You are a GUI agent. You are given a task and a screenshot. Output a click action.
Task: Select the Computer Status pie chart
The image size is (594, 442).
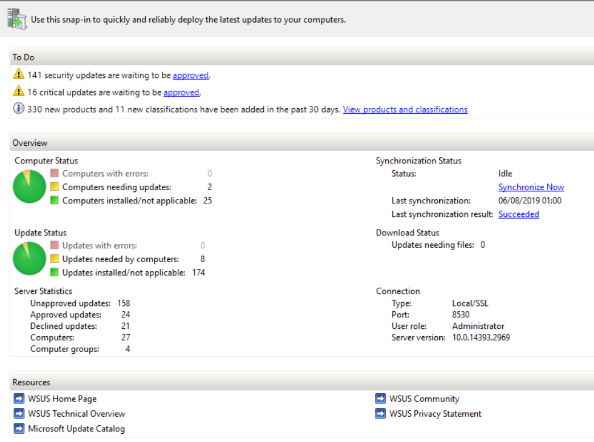click(x=30, y=186)
